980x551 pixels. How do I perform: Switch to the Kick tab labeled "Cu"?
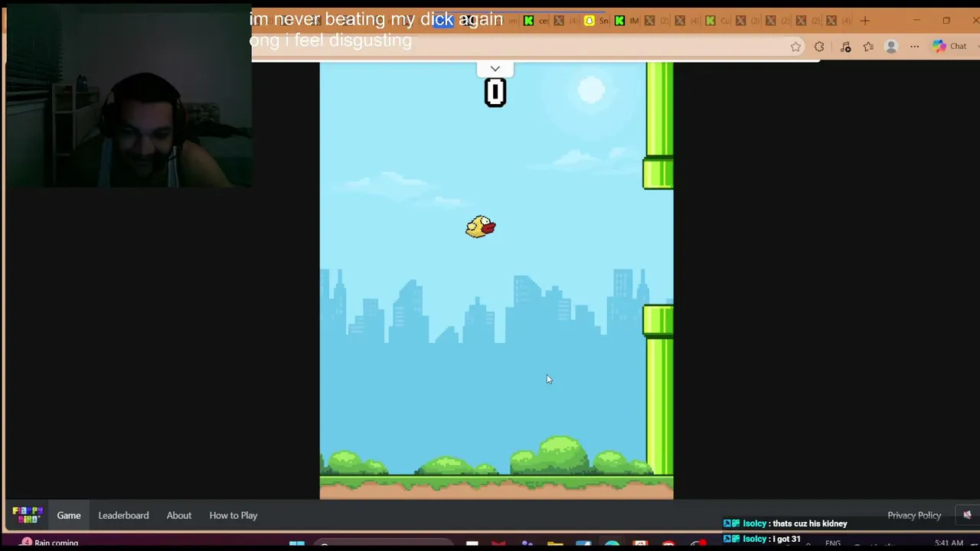pyautogui.click(x=718, y=21)
